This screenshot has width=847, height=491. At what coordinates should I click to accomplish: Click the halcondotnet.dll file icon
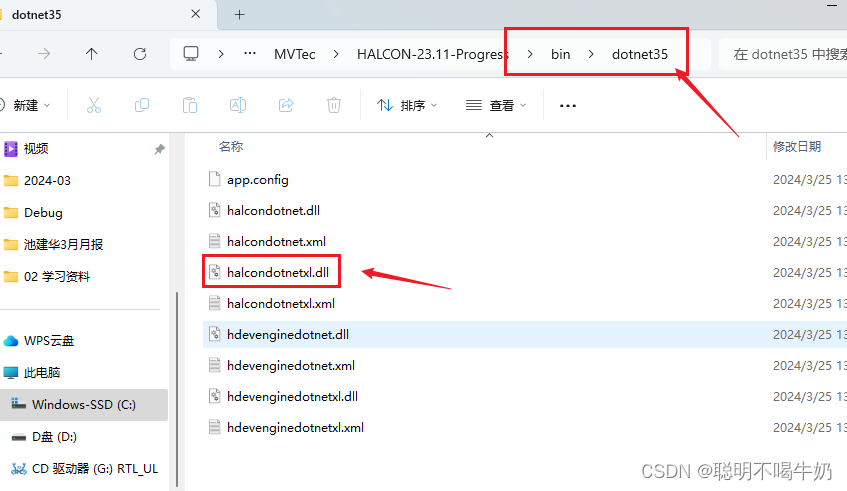coord(214,210)
